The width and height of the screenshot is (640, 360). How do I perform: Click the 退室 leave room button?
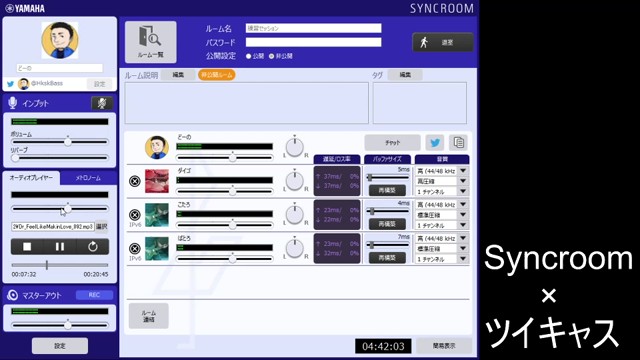[443, 42]
